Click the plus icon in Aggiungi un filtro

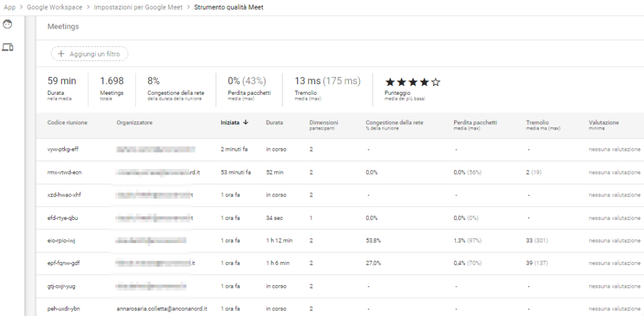pos(61,54)
